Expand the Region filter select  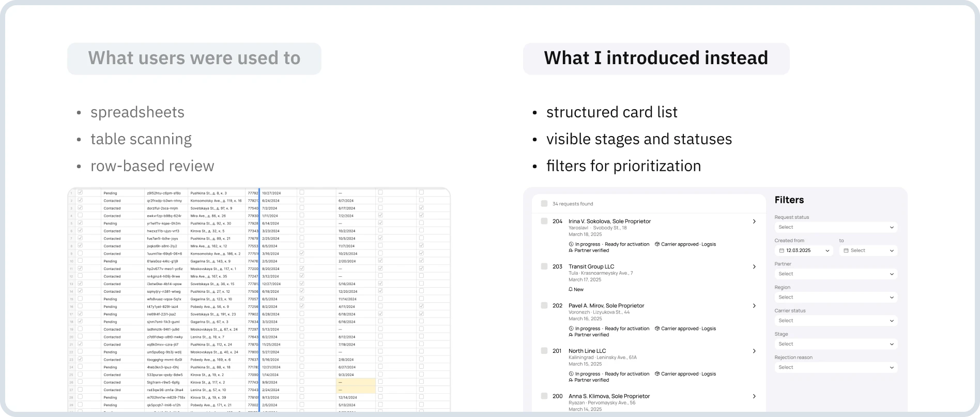coord(836,297)
